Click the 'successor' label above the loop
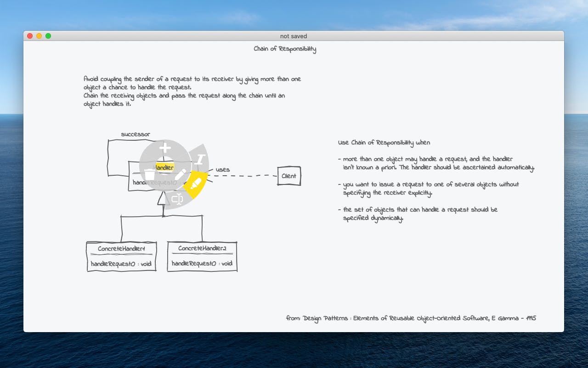This screenshot has height=368, width=588. pyautogui.click(x=136, y=134)
